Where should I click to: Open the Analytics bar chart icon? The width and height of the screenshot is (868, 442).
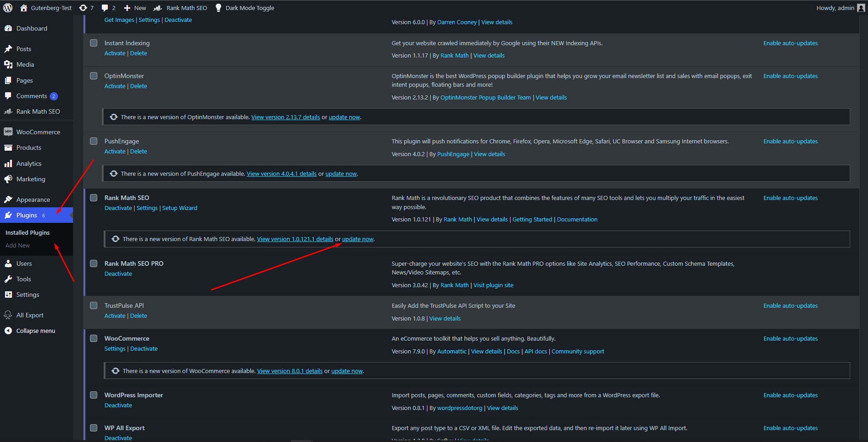coord(8,163)
